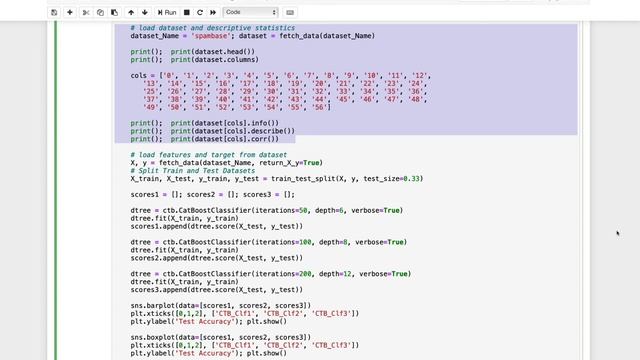Click the plt.xticks line below sns.barplot
This screenshot has width=640, height=360.
(245, 313)
